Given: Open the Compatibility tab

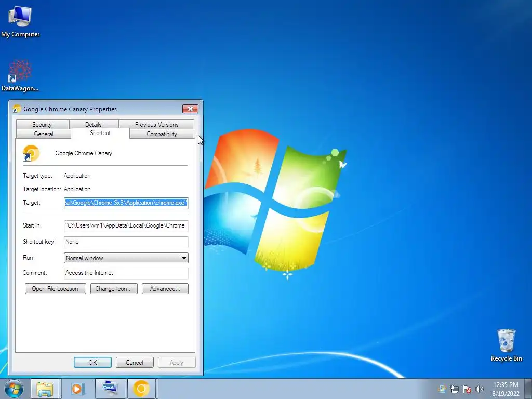Looking at the screenshot, I should (162, 134).
